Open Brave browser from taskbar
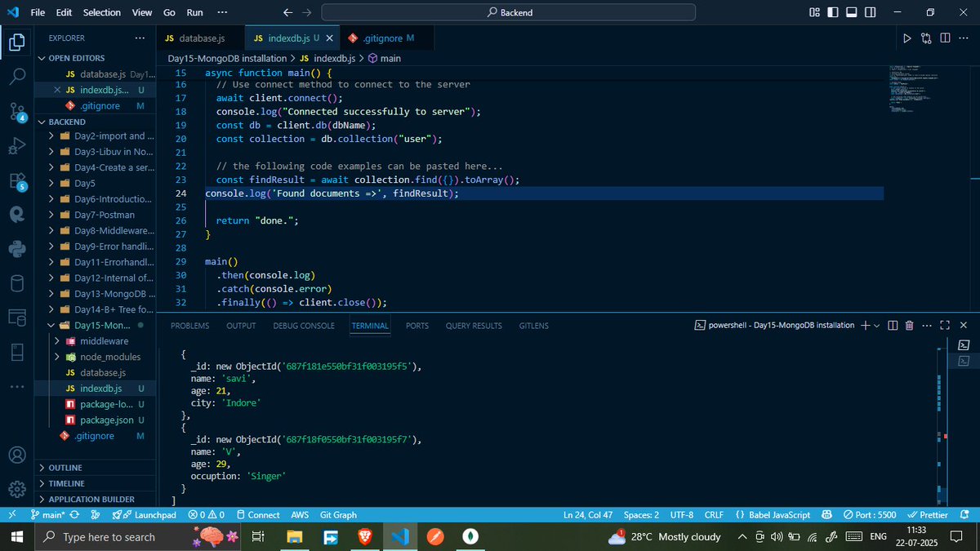 364,537
